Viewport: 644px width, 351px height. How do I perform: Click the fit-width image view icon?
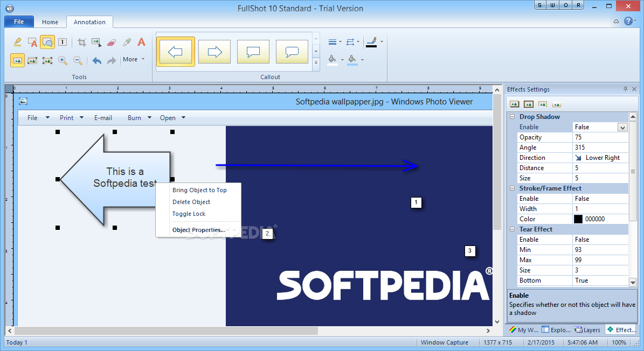(32, 61)
